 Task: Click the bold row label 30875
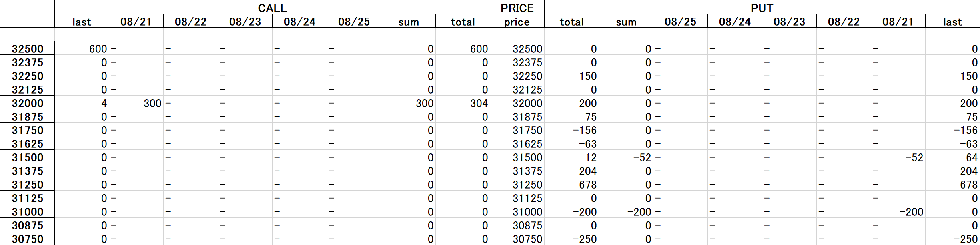tap(27, 225)
